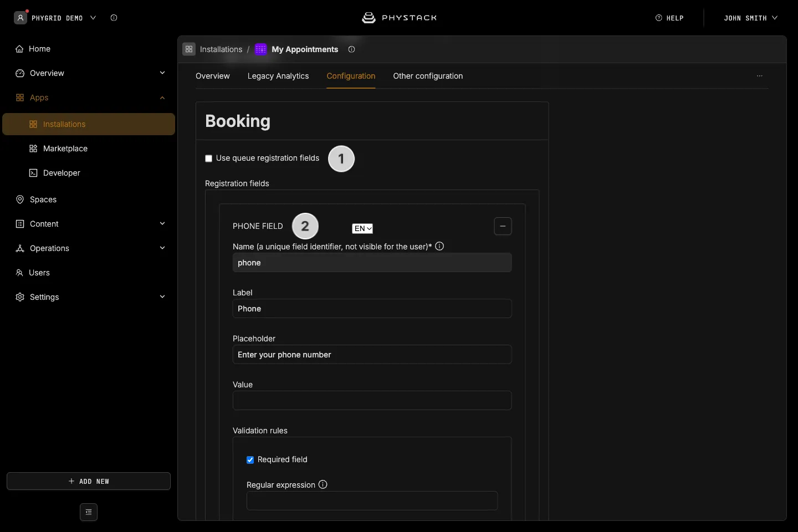This screenshot has width=798, height=532.
Task: Open the Other configuration tab
Action: [428, 76]
